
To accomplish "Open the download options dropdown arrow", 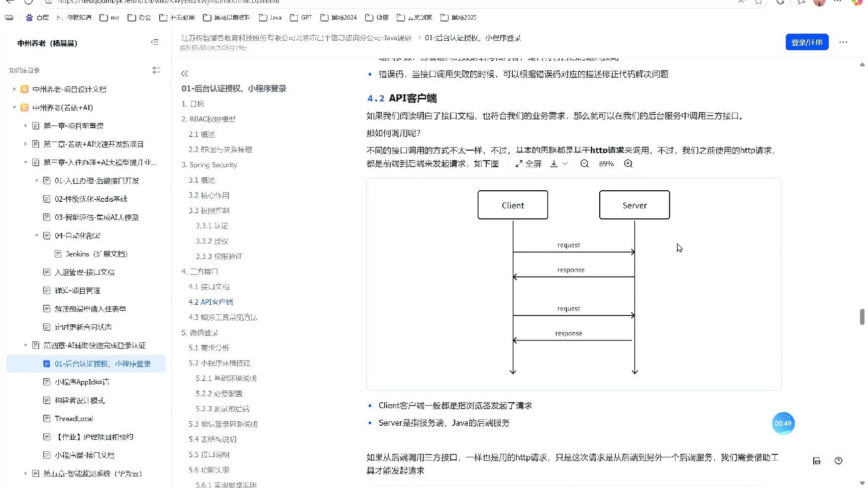I will tap(565, 164).
